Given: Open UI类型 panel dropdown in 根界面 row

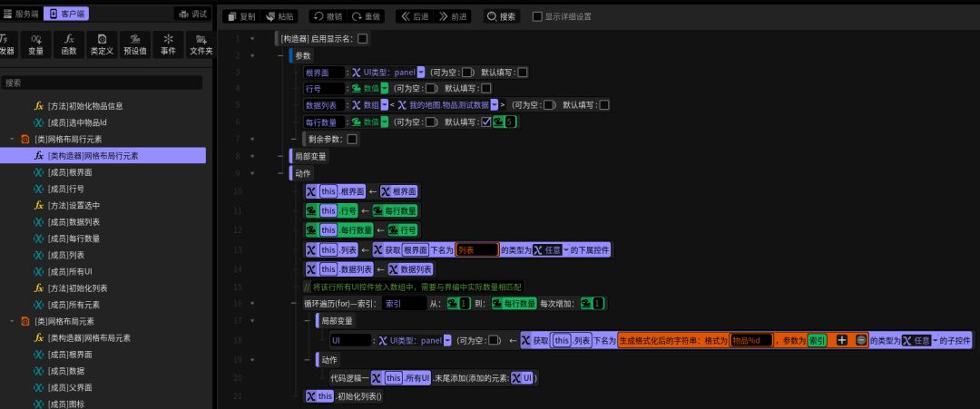Looking at the screenshot, I should pos(421,73).
